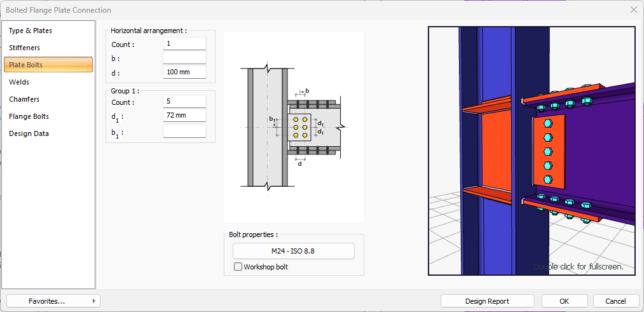Click the d field showing 100 mm
The height and width of the screenshot is (312, 644).
point(184,72)
